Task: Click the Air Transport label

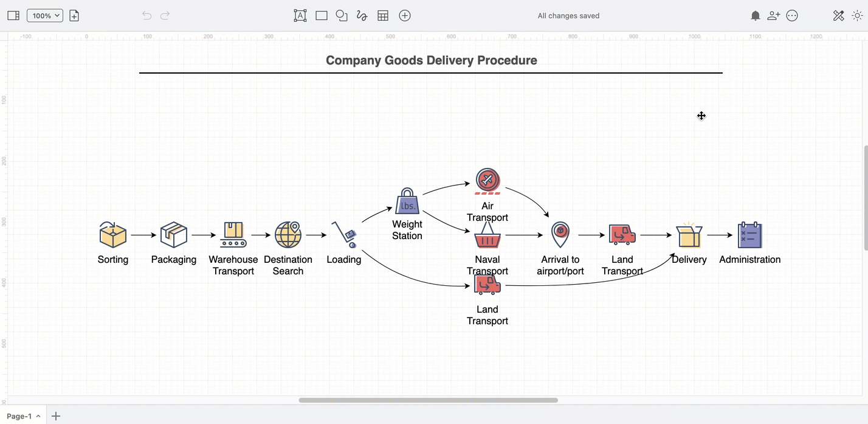Action: (x=487, y=212)
